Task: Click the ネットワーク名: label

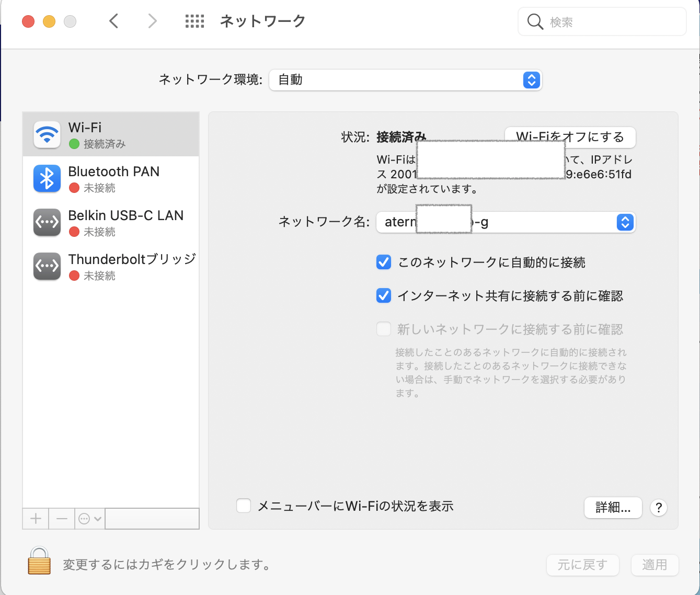Action: [x=324, y=222]
